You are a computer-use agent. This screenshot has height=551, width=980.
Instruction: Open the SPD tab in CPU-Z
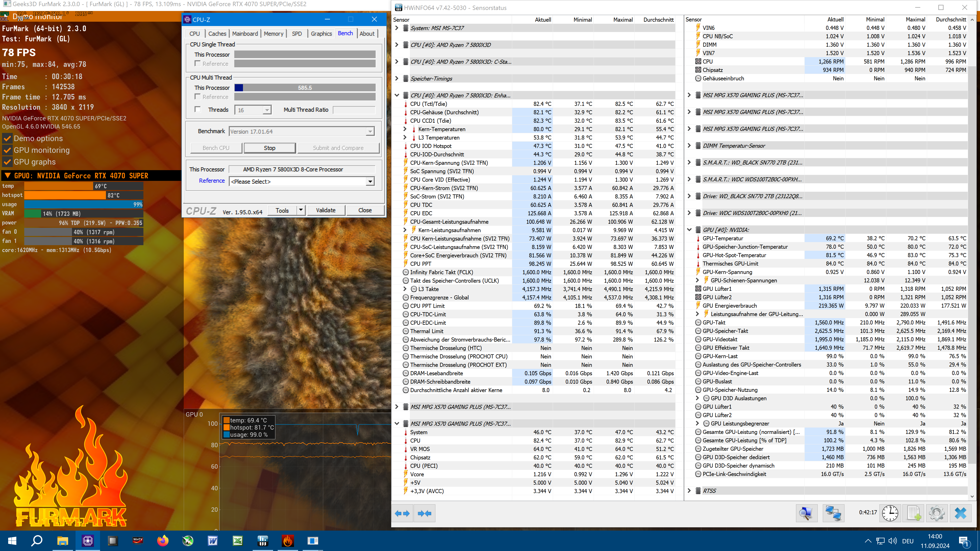[x=297, y=33]
